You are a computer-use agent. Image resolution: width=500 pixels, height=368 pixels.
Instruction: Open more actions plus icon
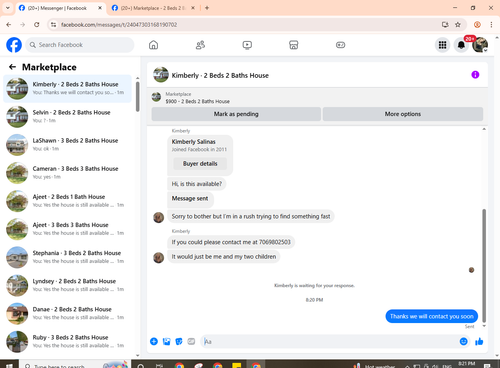(x=154, y=341)
